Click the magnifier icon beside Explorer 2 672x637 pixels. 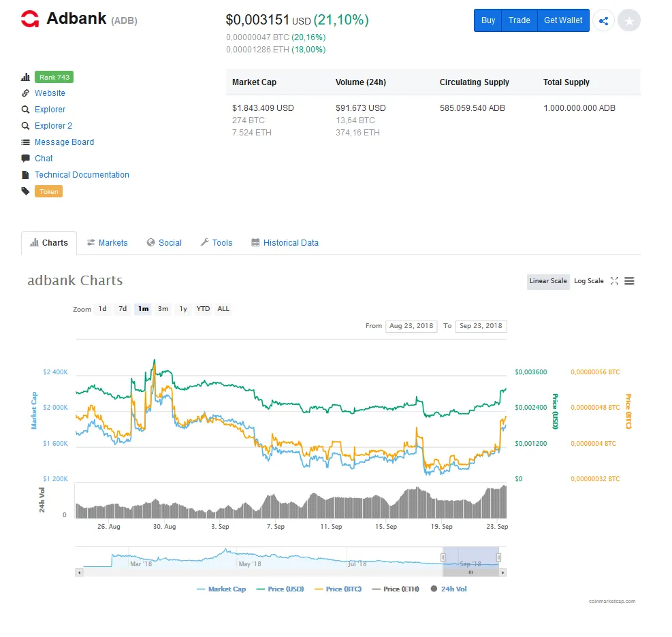pyautogui.click(x=25, y=125)
